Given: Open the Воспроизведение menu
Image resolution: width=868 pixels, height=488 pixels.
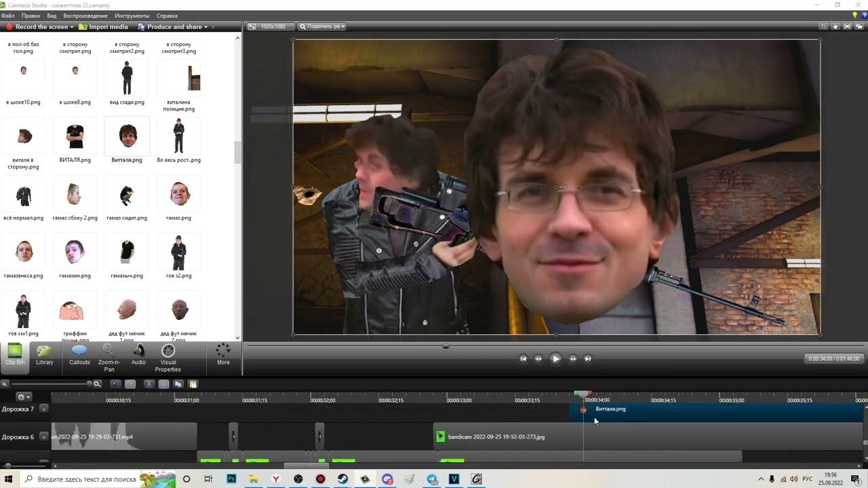Looking at the screenshot, I should tap(85, 16).
